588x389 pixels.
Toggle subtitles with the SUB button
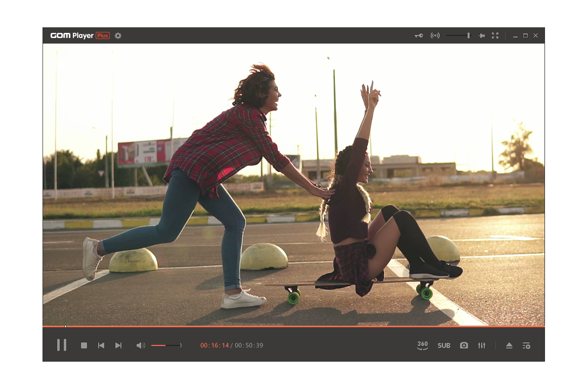coord(444,345)
